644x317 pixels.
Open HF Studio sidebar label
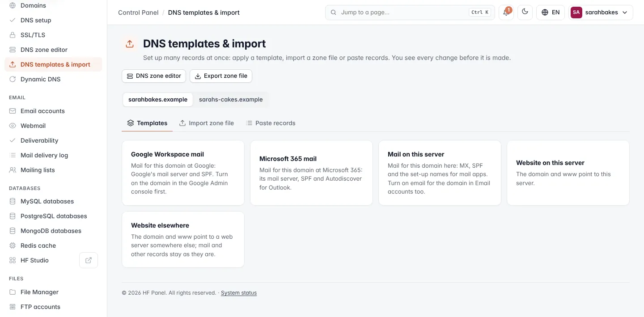(34, 260)
